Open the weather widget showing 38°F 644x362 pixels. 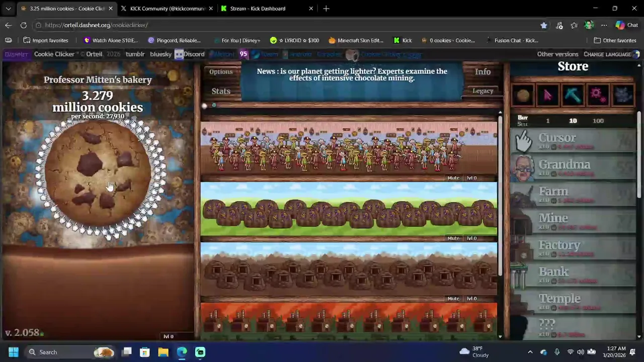click(473, 352)
